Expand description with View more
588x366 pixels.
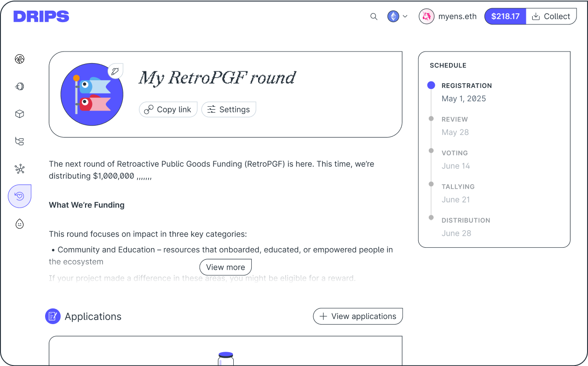(x=225, y=267)
